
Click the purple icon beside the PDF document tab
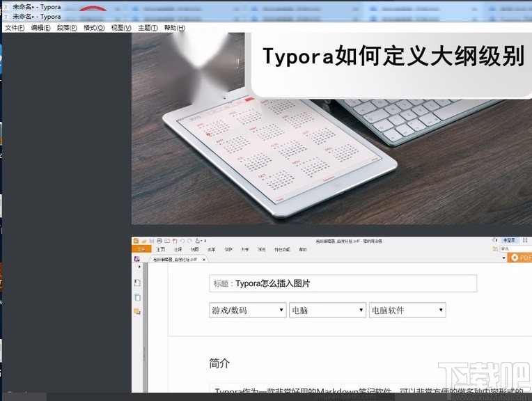coord(137,259)
